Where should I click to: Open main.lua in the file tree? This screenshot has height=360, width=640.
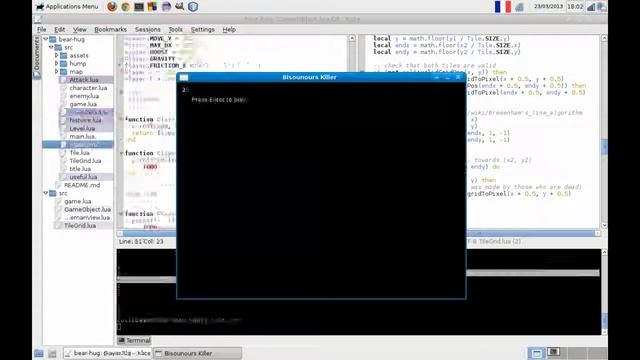pos(82,136)
